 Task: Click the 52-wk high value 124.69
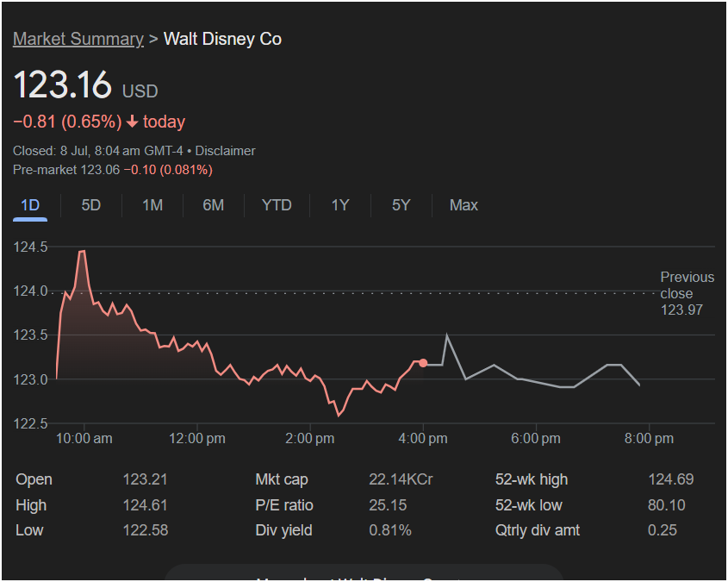pos(671,479)
